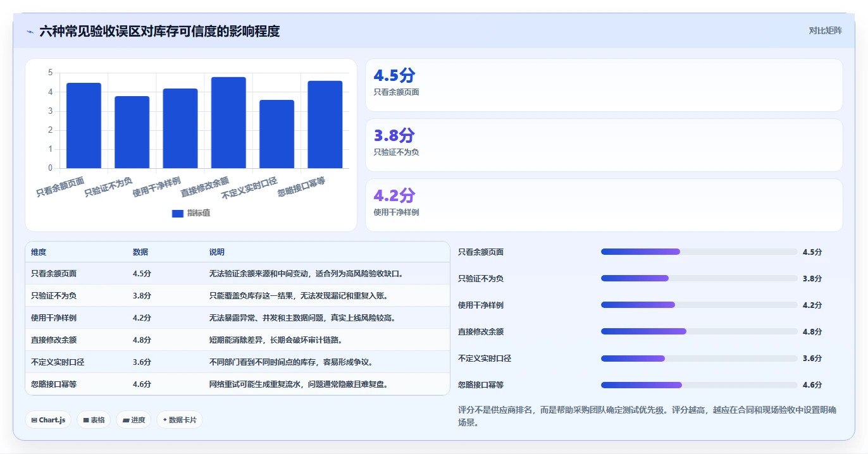Click the y-axis label 5
Image resolution: width=868 pixels, height=454 pixels.
tap(50, 73)
